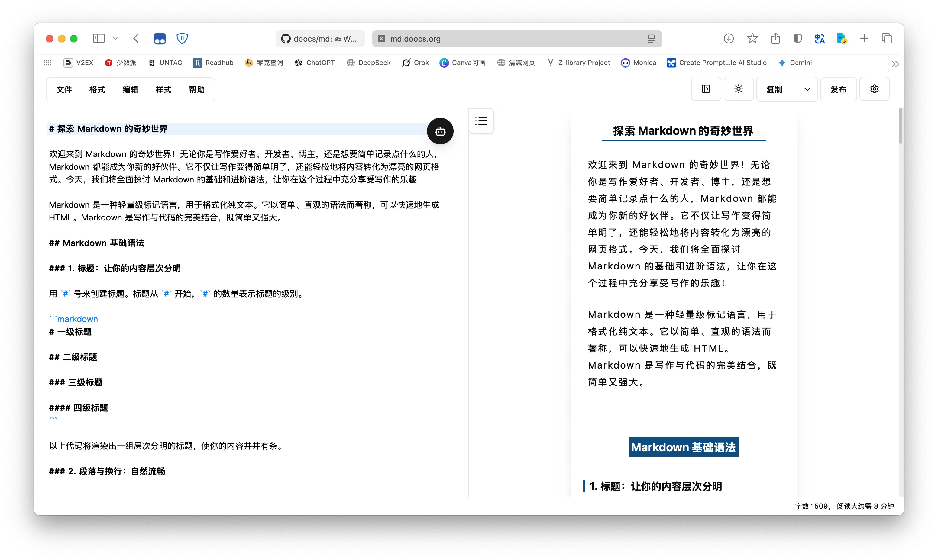Open the 少数派 bookmark
Image resolution: width=938 pixels, height=560 pixels.
(120, 63)
